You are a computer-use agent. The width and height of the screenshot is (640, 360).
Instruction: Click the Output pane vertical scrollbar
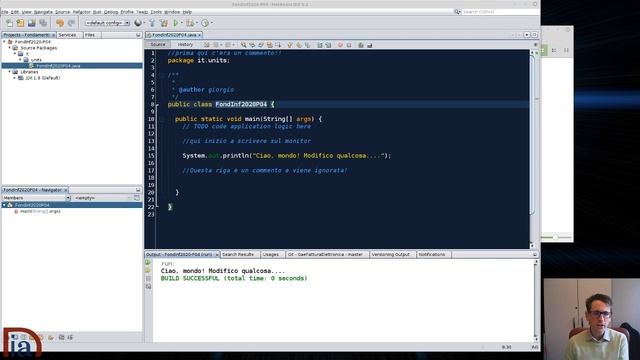[536, 301]
